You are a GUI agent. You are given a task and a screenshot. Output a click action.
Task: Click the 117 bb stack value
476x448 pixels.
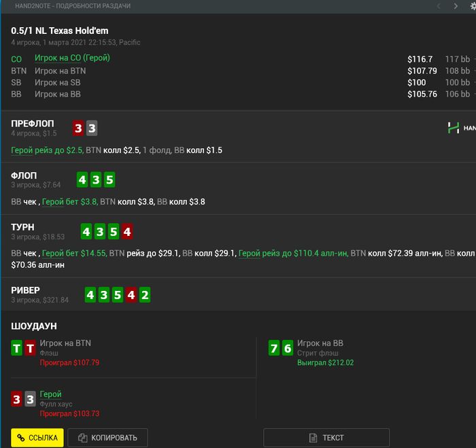[x=457, y=59]
